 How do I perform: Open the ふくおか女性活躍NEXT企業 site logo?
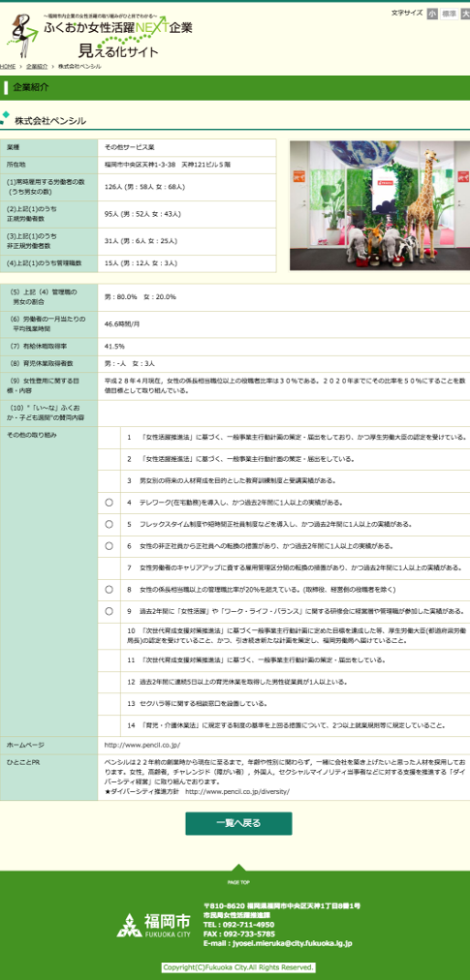100,35
